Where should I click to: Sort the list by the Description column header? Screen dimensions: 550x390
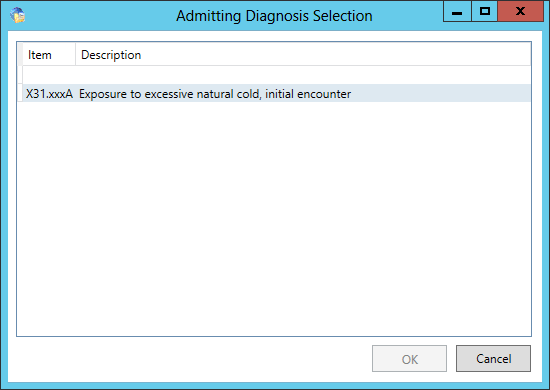[x=303, y=55]
